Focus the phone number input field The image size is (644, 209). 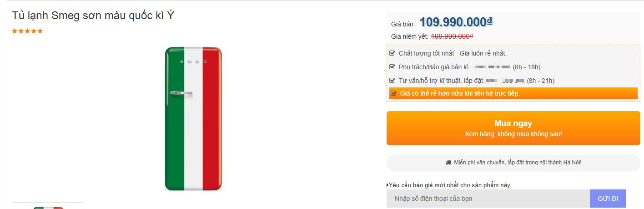click(488, 199)
